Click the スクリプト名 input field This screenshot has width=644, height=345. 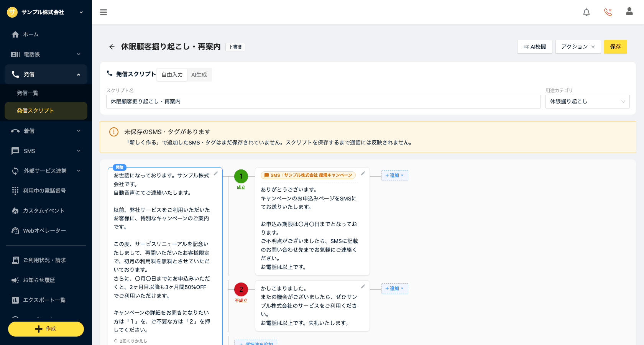(x=323, y=102)
